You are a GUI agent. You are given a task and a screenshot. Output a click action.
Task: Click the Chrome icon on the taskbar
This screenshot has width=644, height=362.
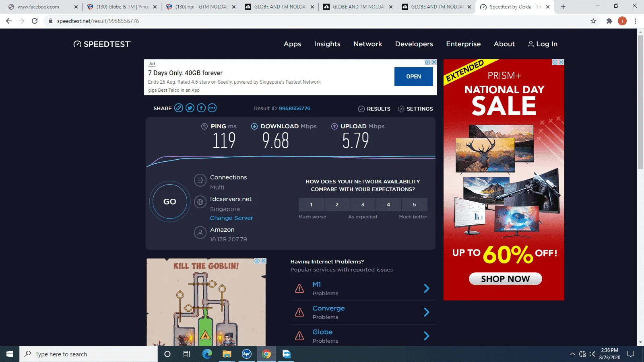266,354
